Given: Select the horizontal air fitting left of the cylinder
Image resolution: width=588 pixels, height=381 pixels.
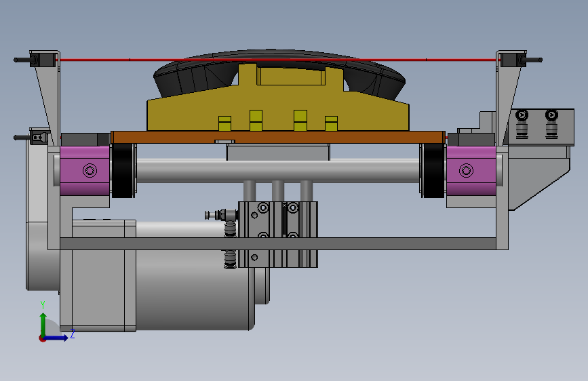Looking at the screenshot, I should point(220,215).
